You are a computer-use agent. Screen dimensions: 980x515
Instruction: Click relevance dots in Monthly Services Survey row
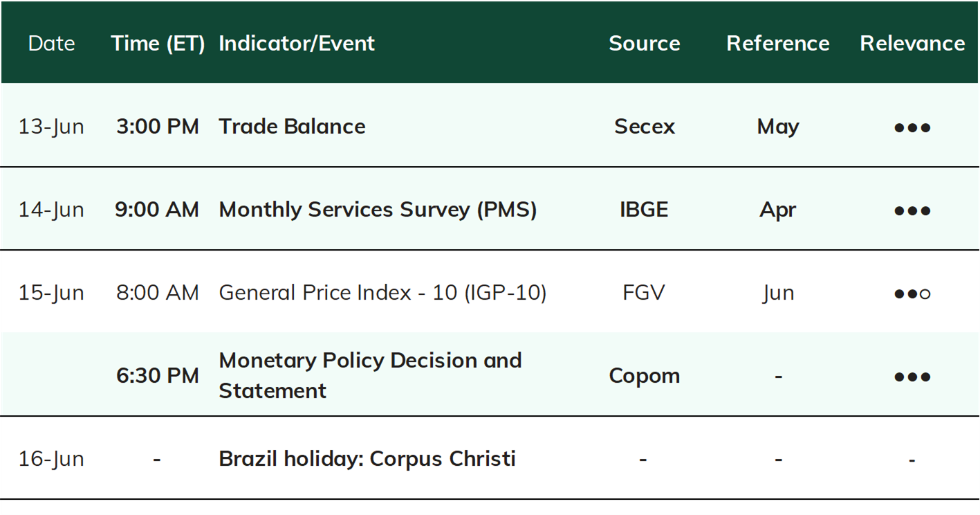(912, 210)
